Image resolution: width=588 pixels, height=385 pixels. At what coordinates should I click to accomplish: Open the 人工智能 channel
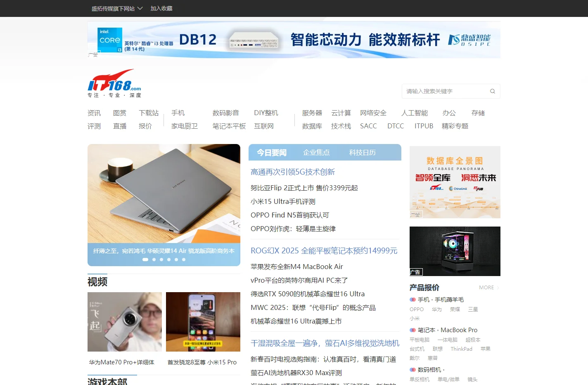tap(415, 113)
